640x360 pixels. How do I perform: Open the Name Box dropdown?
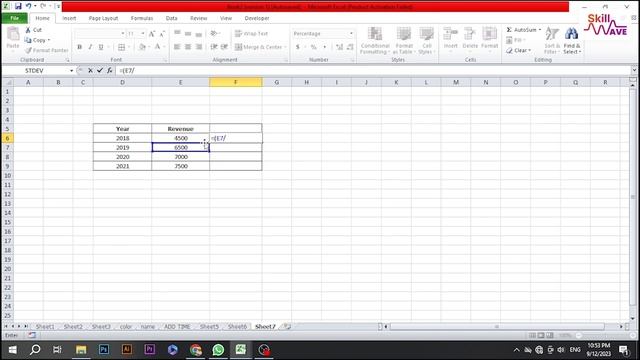pyautogui.click(x=71, y=71)
